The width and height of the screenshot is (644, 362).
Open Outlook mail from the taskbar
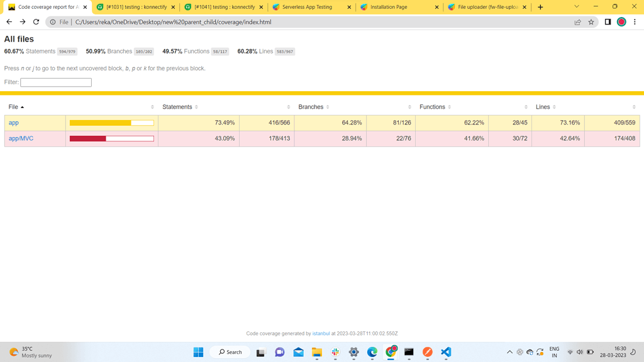pyautogui.click(x=298, y=352)
